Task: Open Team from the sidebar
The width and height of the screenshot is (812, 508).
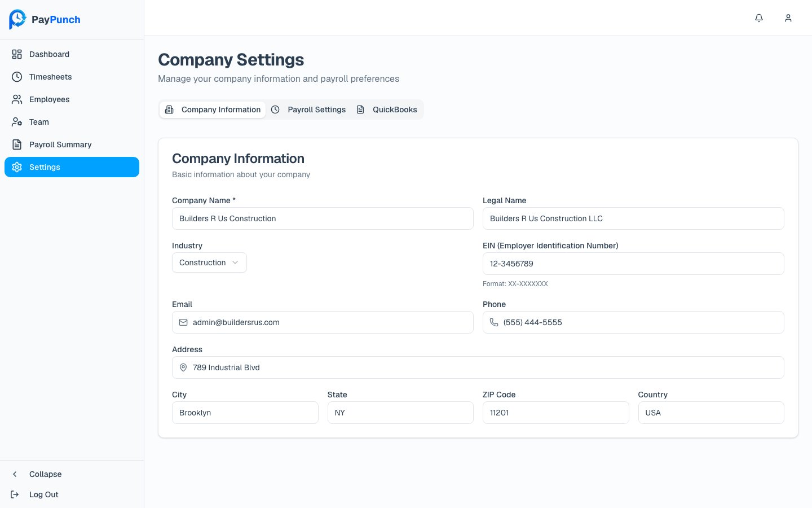Action: click(72, 122)
